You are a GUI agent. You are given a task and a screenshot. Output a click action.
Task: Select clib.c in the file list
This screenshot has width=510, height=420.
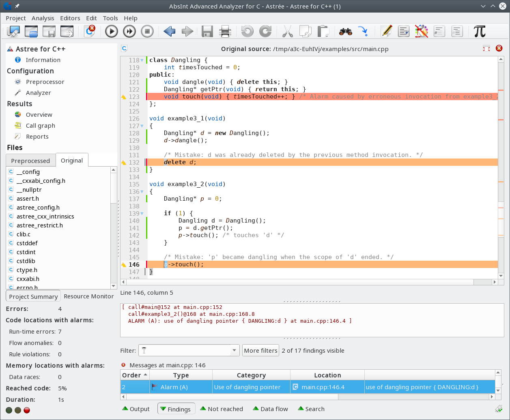pyautogui.click(x=24, y=234)
